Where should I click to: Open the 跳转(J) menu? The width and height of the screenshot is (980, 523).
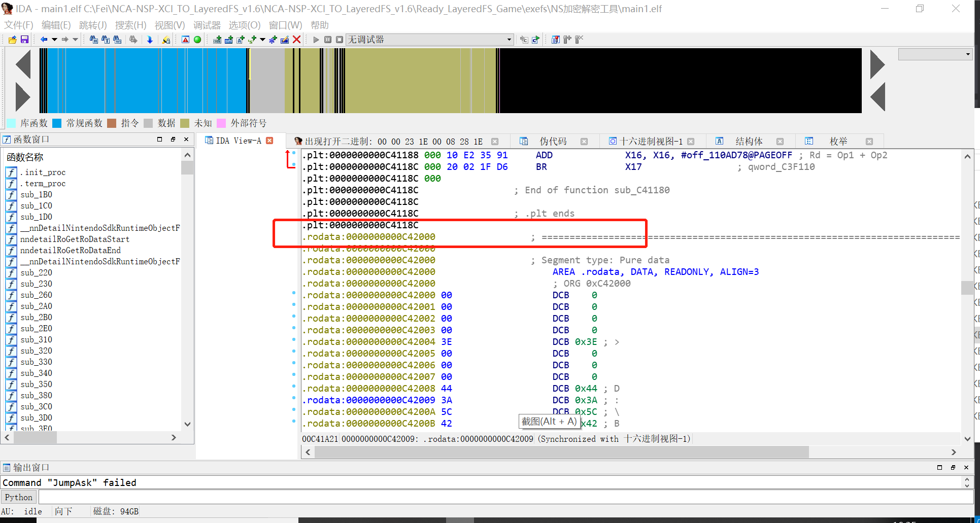point(93,25)
